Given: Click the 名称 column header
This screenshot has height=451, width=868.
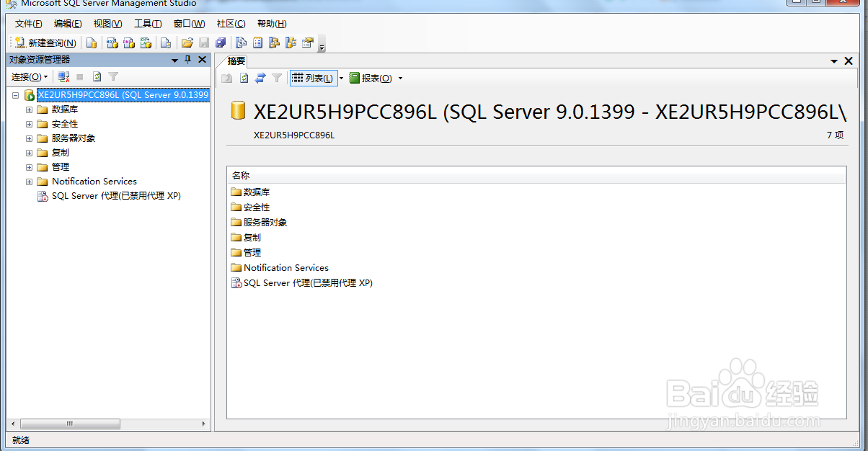Looking at the screenshot, I should (536, 175).
